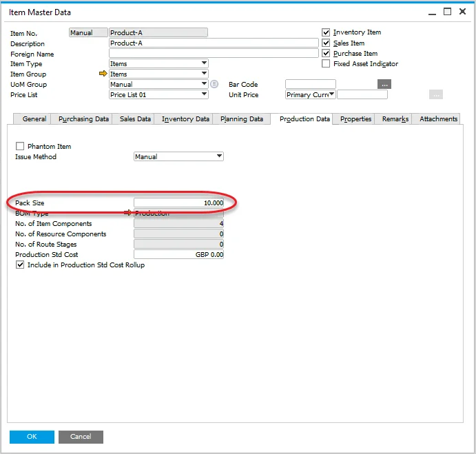
Task: Click the Cancel button
Action: (81, 437)
